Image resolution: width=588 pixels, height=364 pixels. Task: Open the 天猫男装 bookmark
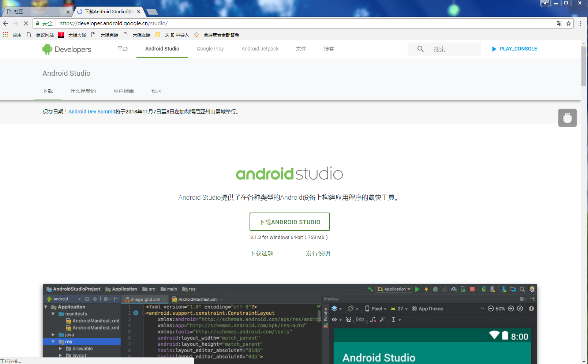(105, 35)
